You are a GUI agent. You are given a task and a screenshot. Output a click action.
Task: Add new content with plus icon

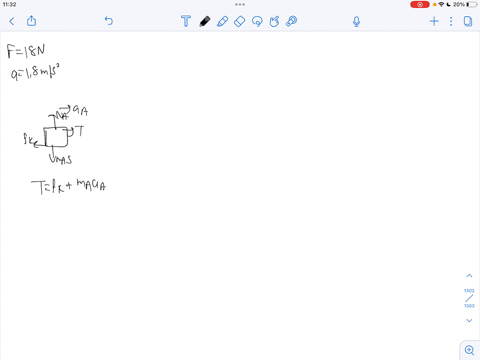pos(434,22)
